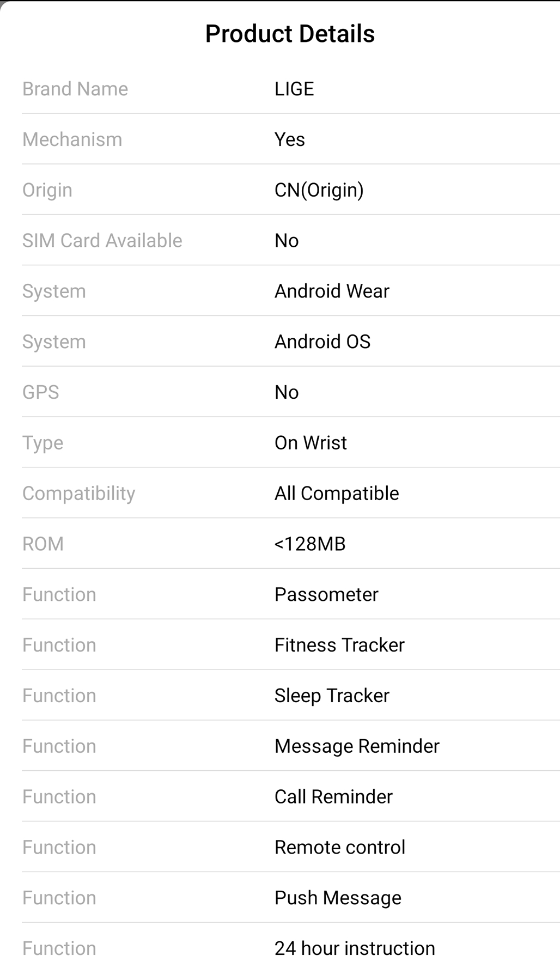560x962 pixels.
Task: Click the <128MB ROM value
Action: pos(310,544)
